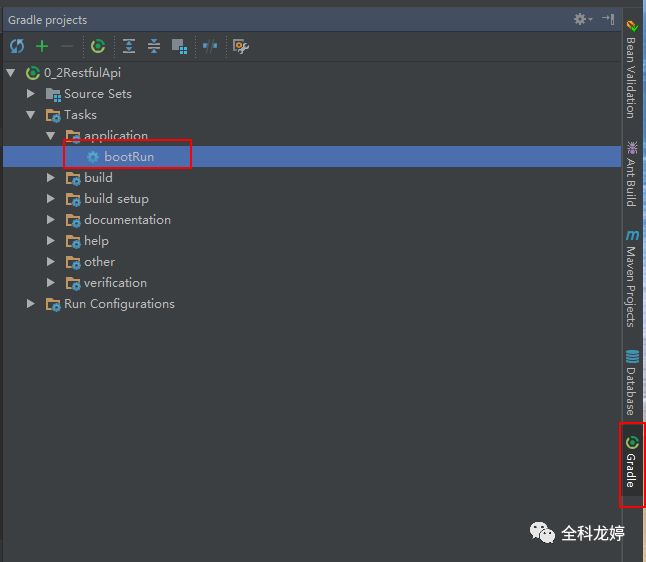Select the Tasks label

80,115
